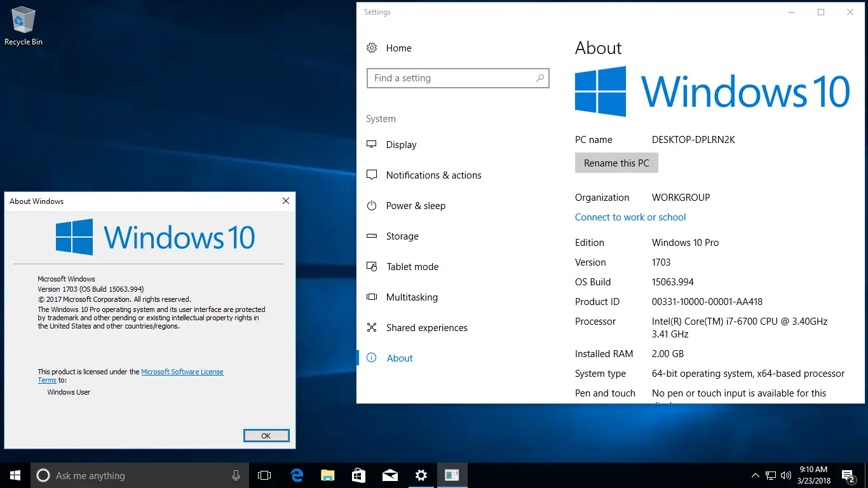Open the Recycle Bin desktop icon
Image resolution: width=868 pixels, height=488 pixels.
(x=24, y=26)
